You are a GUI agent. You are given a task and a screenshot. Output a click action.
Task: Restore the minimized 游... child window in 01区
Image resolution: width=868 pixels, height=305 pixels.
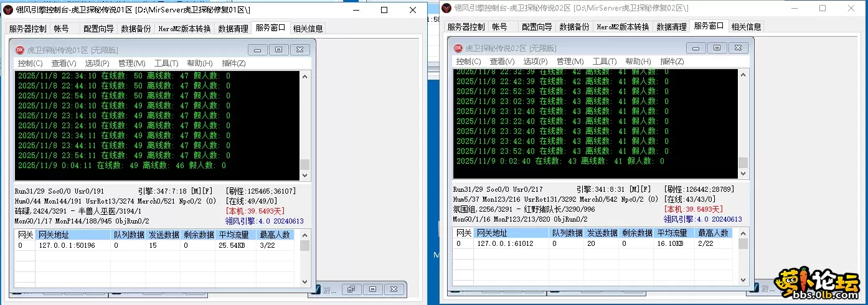pos(352,289)
